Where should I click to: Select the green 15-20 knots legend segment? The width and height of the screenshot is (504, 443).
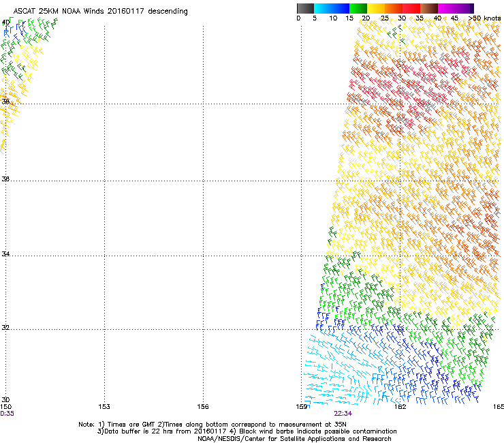pos(358,8)
